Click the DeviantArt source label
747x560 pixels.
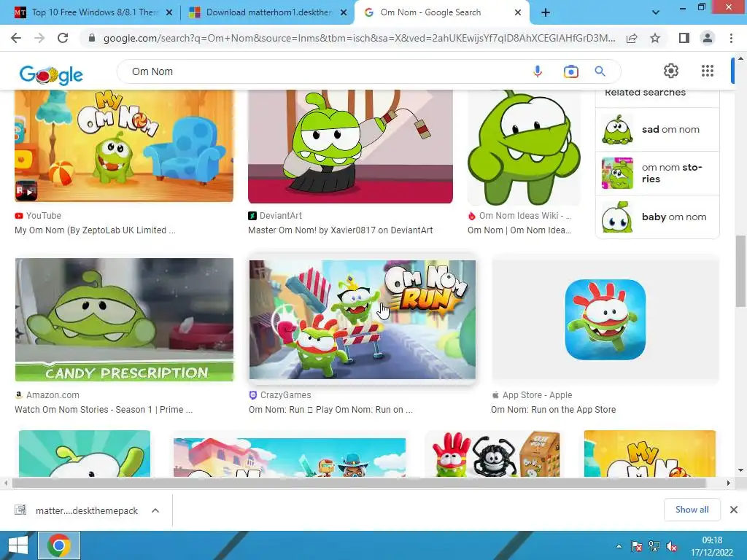281,216
